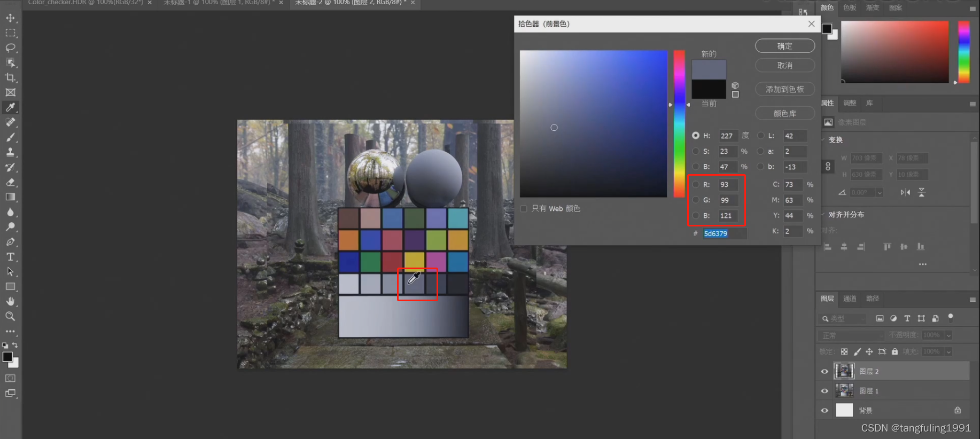
Task: Click the foreground color swatch in toolbar
Action: 7,357
